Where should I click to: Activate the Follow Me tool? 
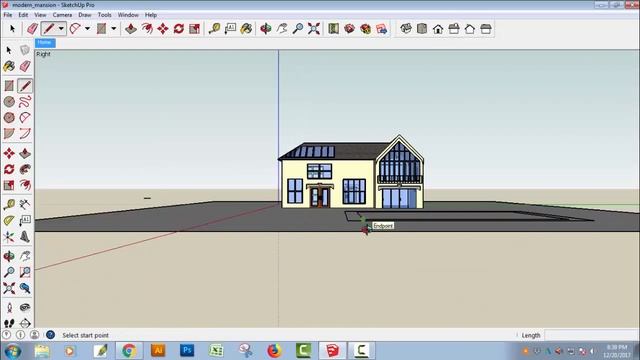pos(25,169)
